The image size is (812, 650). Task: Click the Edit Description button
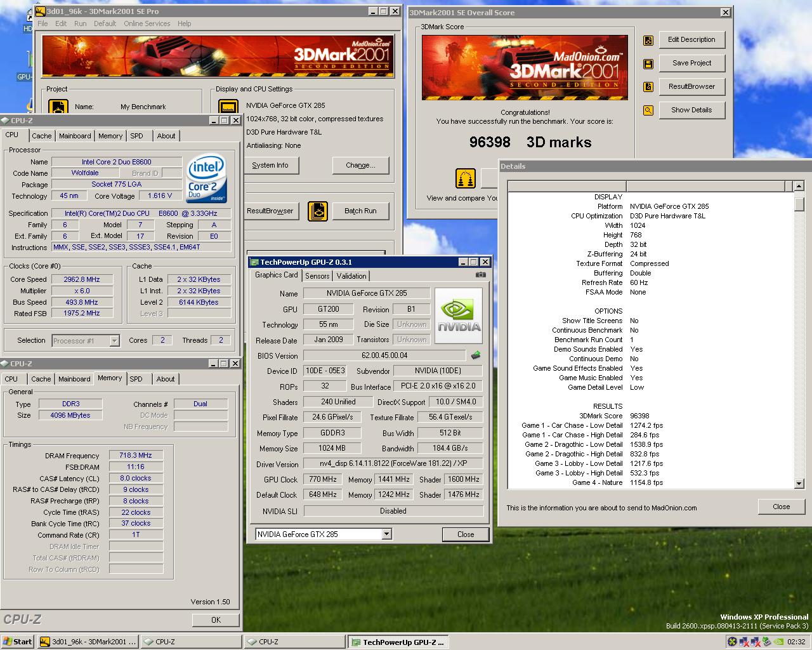tap(691, 39)
